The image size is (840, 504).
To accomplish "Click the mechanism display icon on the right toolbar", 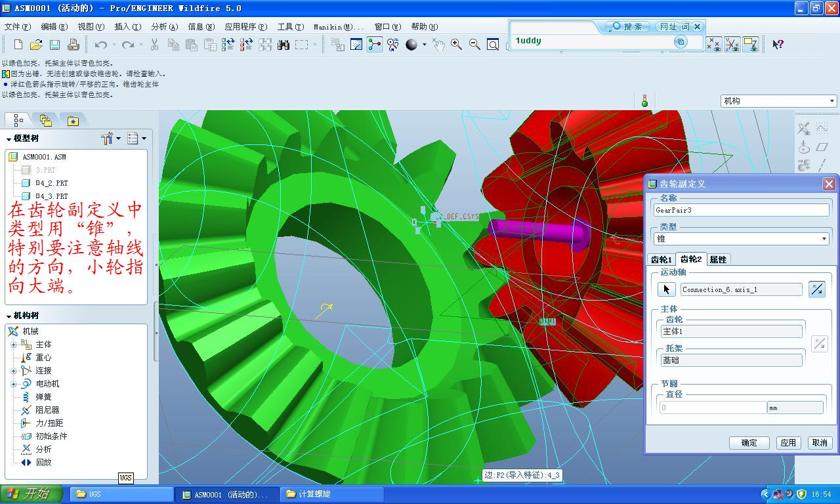I will (x=804, y=129).
